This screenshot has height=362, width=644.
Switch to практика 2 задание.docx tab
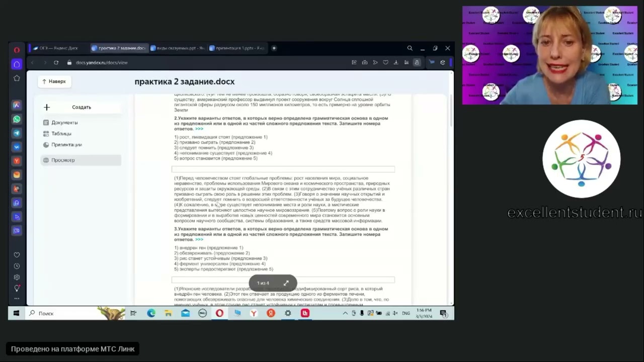(119, 48)
